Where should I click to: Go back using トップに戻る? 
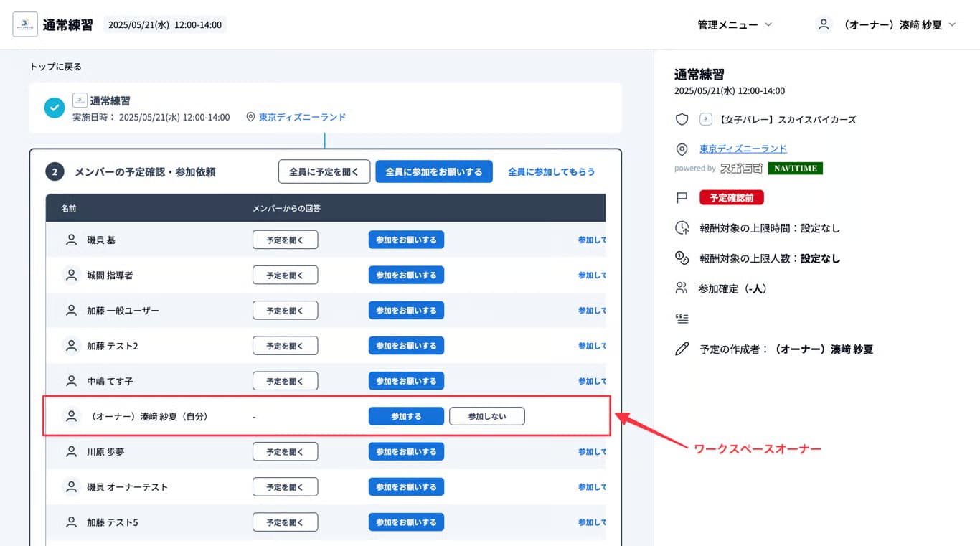point(53,66)
